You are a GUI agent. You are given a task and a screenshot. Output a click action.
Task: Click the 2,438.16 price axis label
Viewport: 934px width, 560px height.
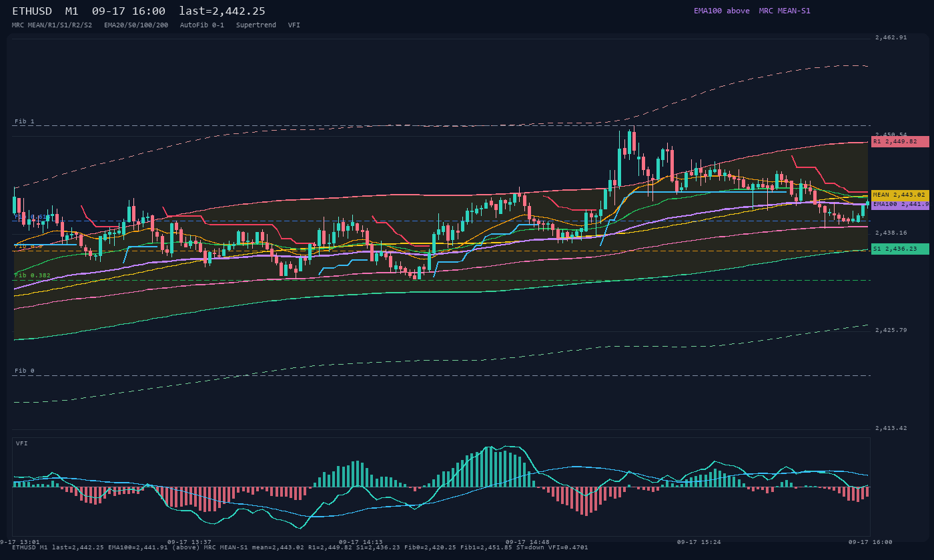[x=891, y=233]
